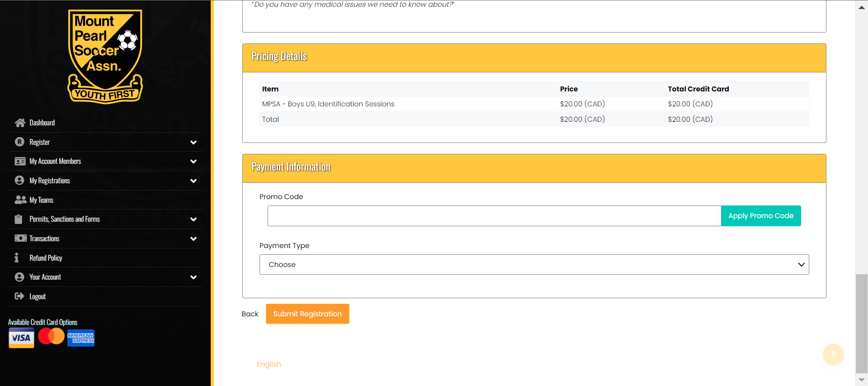The width and height of the screenshot is (868, 386).
Task: Expand the My Account Members chevron
Action: click(193, 162)
